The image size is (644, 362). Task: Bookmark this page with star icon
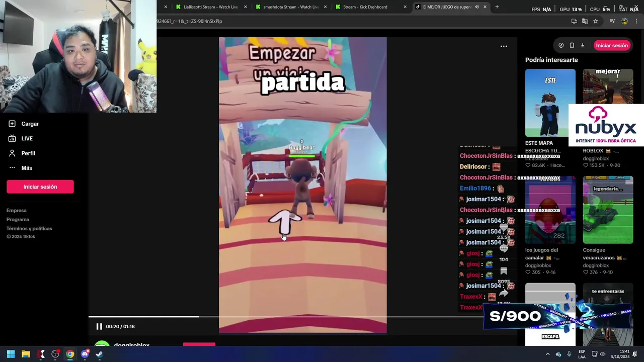[x=596, y=21]
